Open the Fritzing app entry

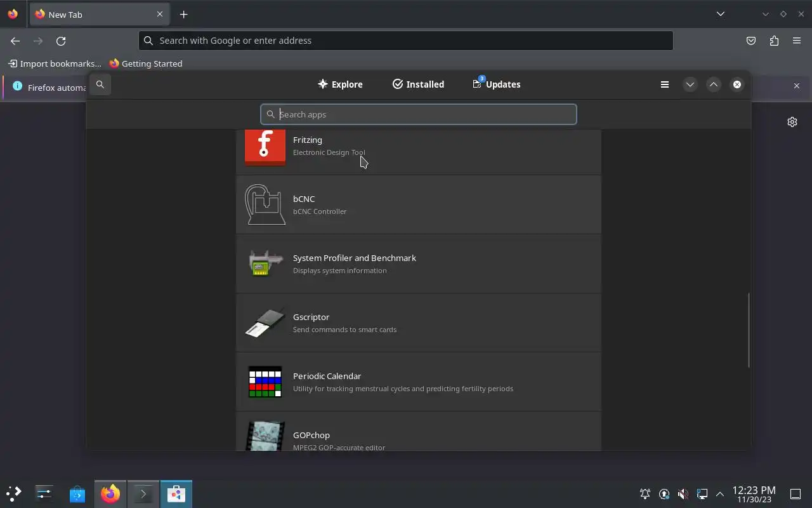tap(419, 152)
